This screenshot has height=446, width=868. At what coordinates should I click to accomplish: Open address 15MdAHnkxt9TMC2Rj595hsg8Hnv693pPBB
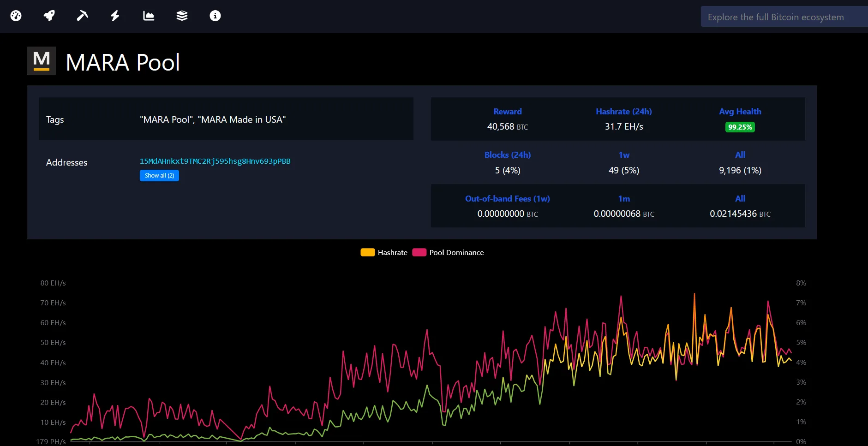[x=215, y=161]
